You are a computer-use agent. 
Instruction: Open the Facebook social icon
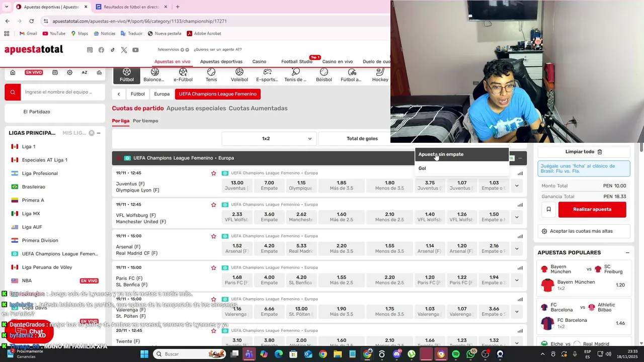pyautogui.click(x=101, y=50)
